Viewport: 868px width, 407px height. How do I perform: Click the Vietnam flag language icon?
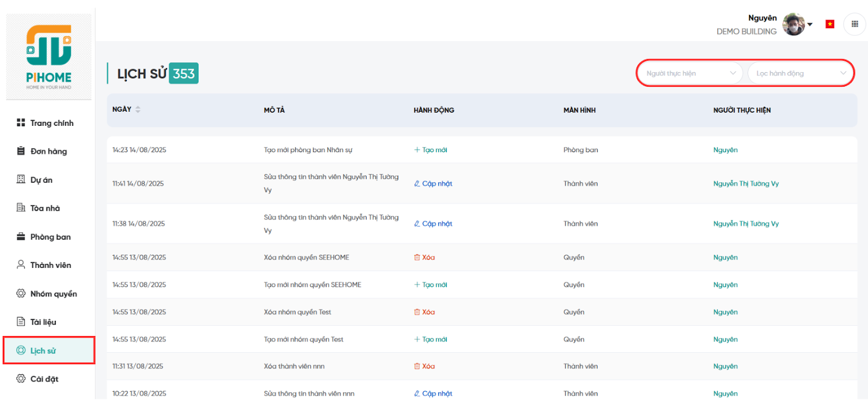tap(829, 24)
